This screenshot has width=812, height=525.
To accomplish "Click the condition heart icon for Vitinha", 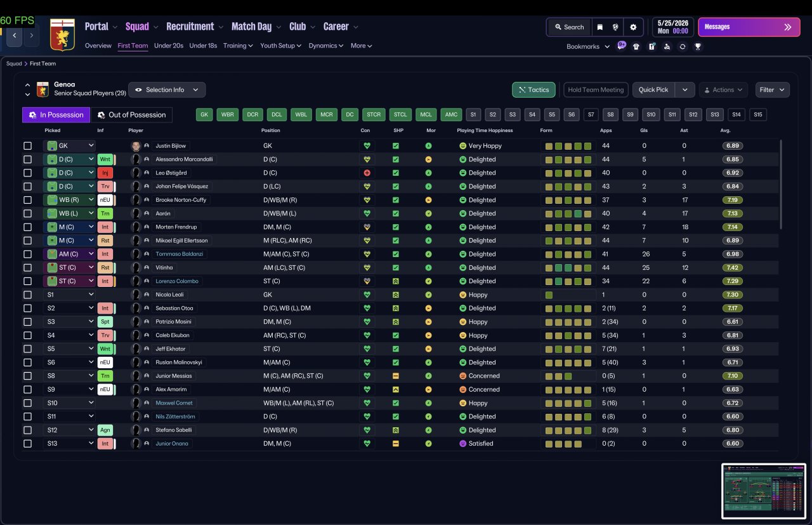I will pyautogui.click(x=367, y=267).
